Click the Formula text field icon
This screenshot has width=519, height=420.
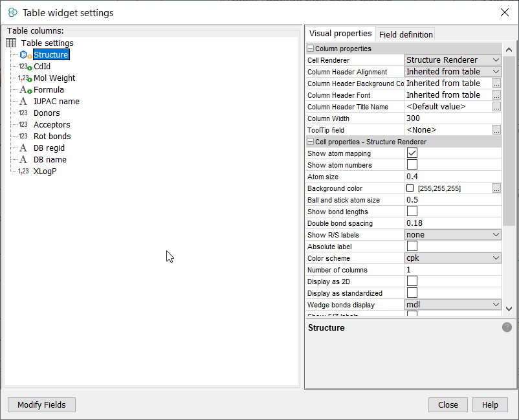25,90
